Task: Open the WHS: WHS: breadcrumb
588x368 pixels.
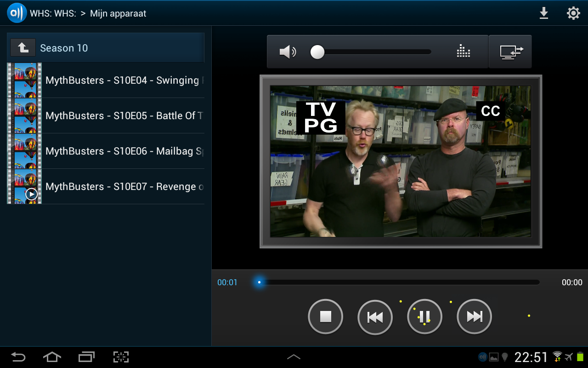Action: (53, 13)
